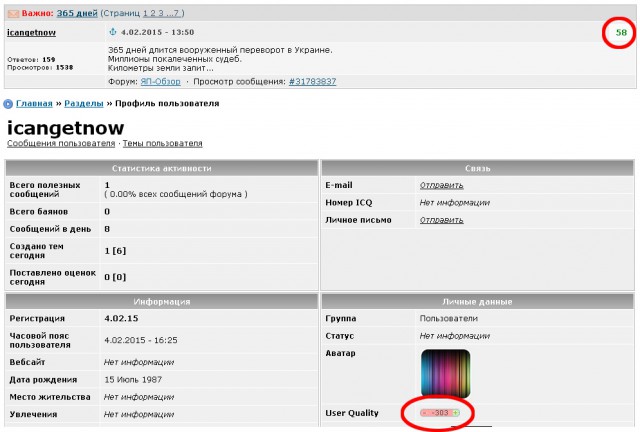Click the Вебсайт label
Image resolution: width=640 pixels, height=432 pixels.
pos(27,362)
